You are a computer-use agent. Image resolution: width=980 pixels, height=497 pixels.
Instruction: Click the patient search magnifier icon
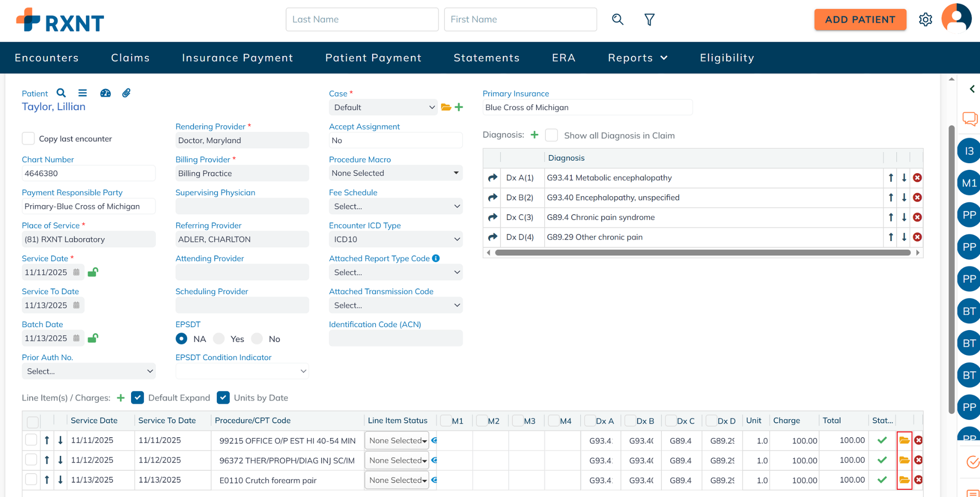(61, 93)
